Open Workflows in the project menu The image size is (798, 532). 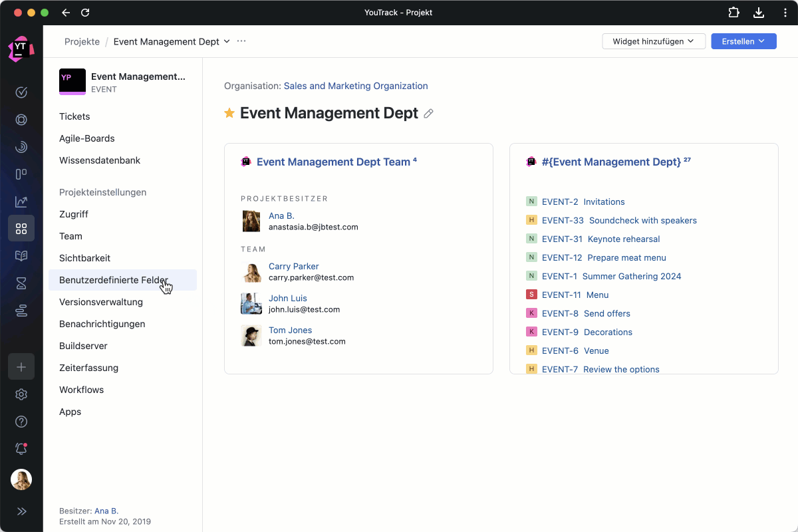coord(81,390)
